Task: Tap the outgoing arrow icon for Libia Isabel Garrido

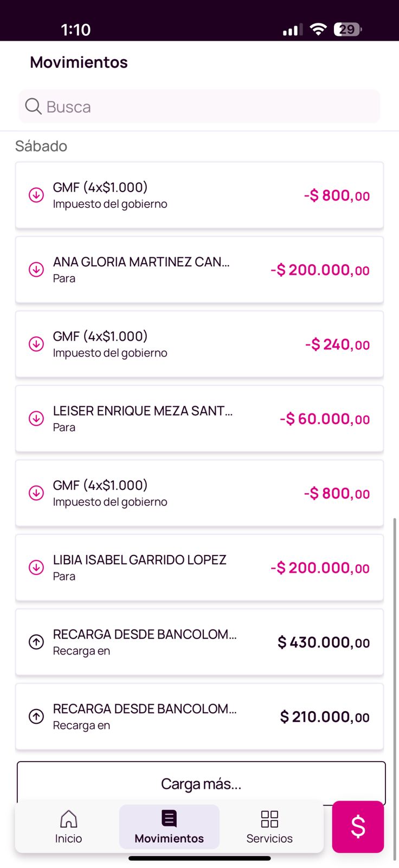Action: point(36,567)
